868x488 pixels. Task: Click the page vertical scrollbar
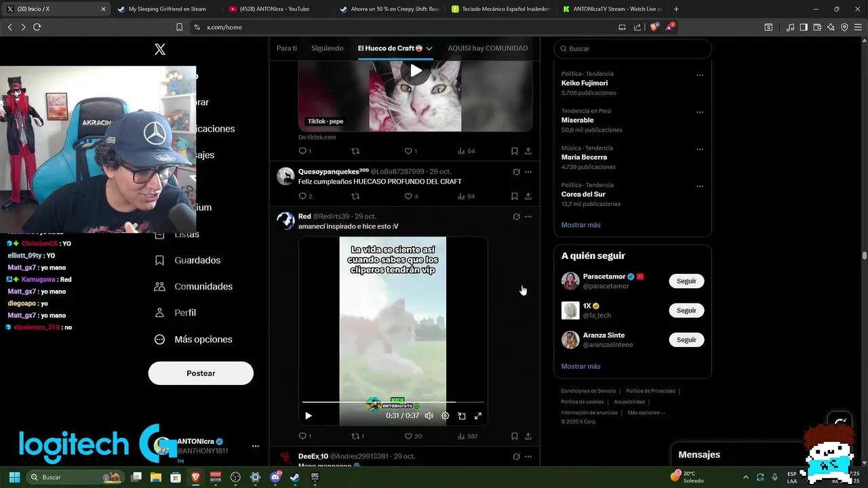(x=865, y=256)
